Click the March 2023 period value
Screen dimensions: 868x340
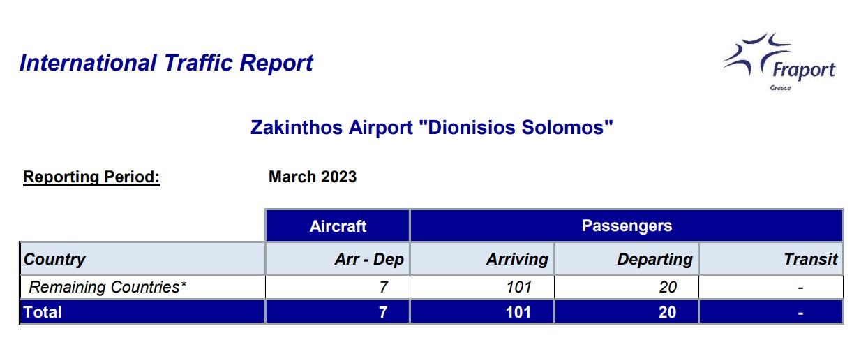tap(313, 177)
